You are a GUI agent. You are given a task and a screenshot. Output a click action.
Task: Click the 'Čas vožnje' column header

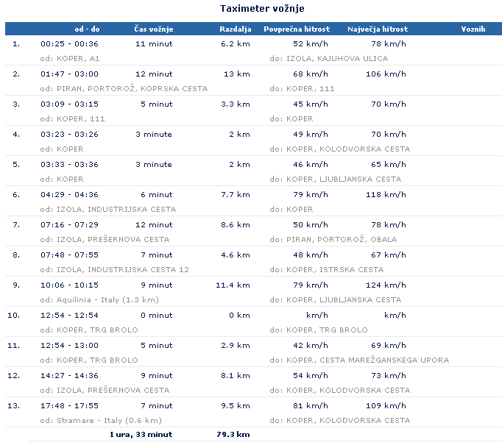[154, 29]
